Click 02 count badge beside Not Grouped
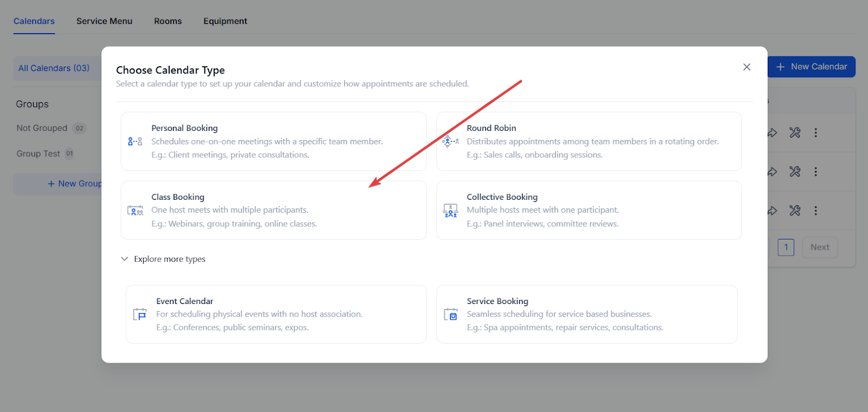Image resolution: width=868 pixels, height=412 pixels. [x=80, y=128]
